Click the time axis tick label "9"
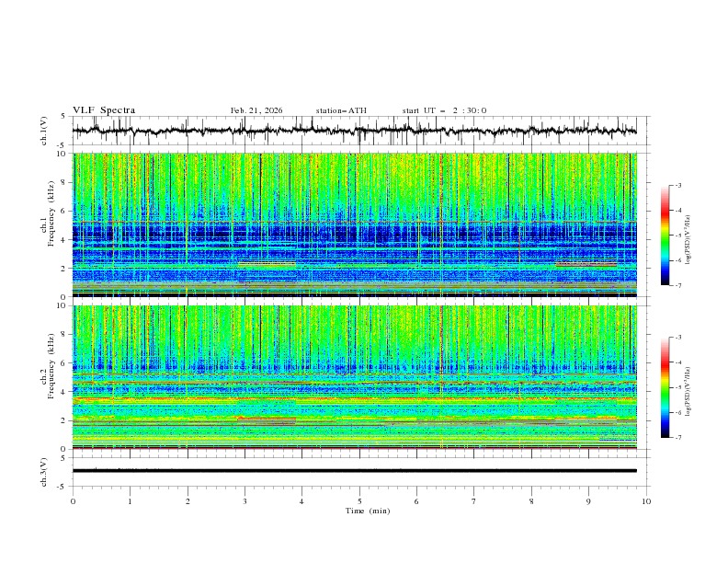Screen dimensions: 728x563 588,501
